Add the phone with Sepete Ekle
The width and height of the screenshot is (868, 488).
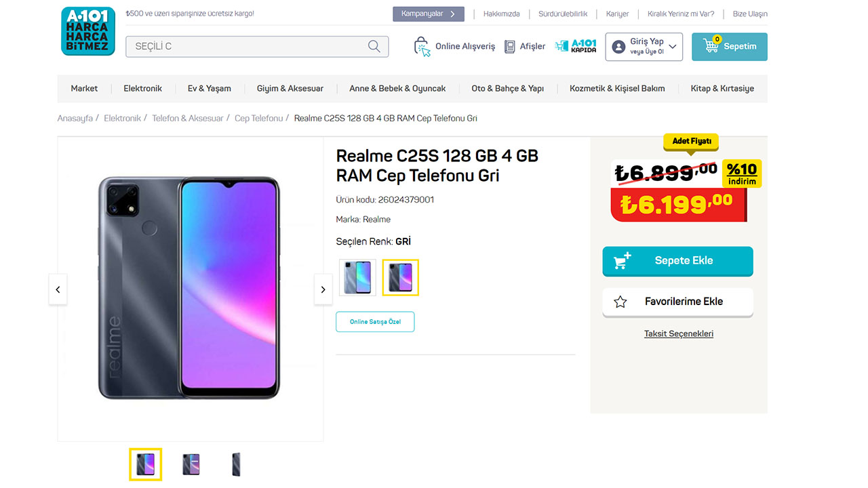click(x=677, y=261)
